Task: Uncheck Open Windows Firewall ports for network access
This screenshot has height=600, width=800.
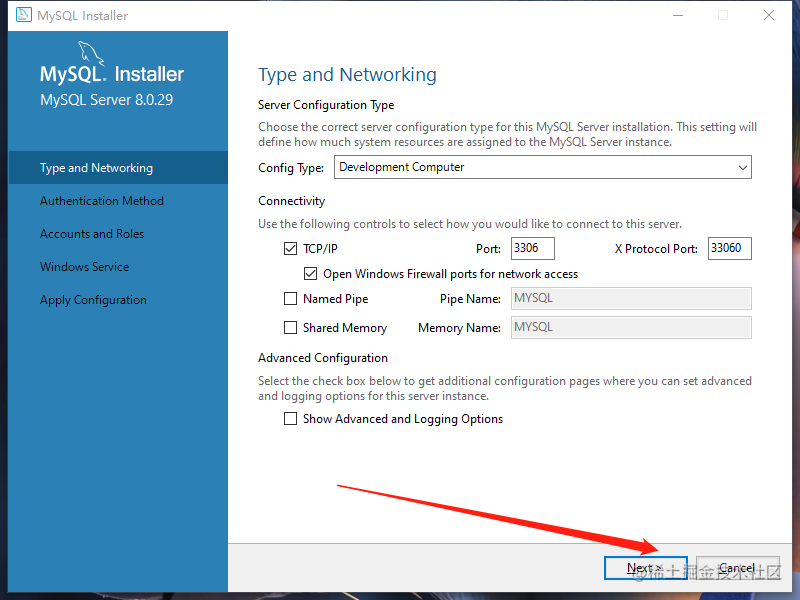Action: tap(310, 274)
